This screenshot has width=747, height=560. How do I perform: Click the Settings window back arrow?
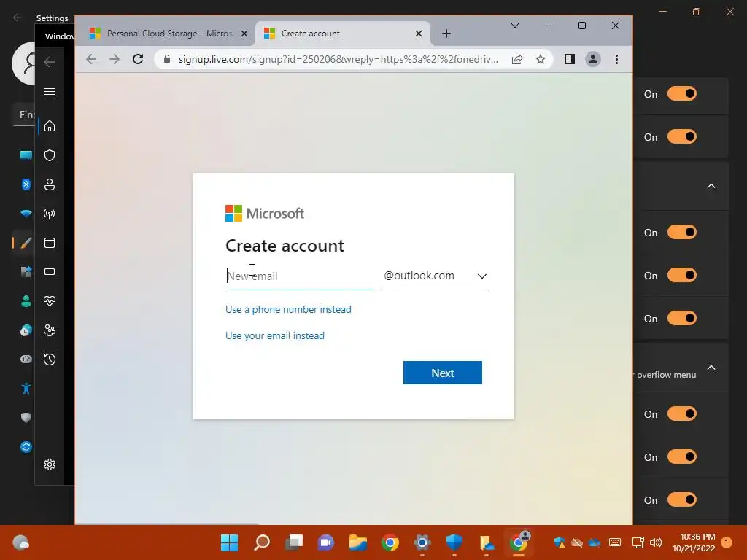[x=18, y=17]
